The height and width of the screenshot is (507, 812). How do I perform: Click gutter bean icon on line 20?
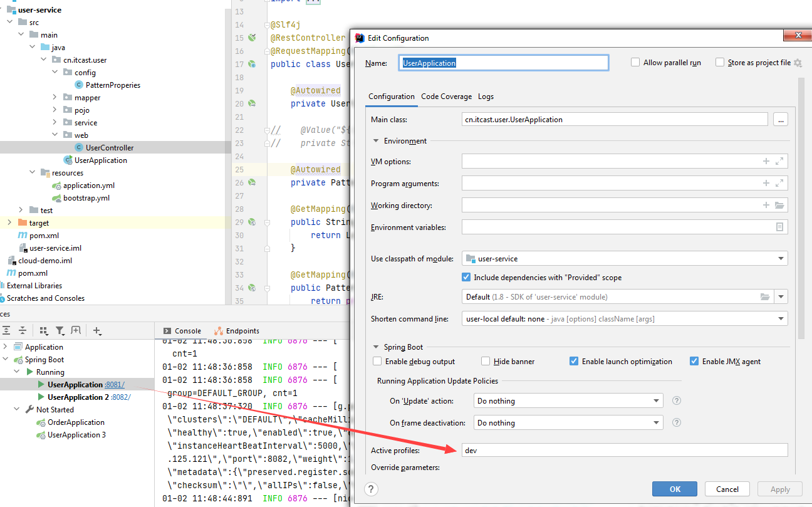pos(252,103)
